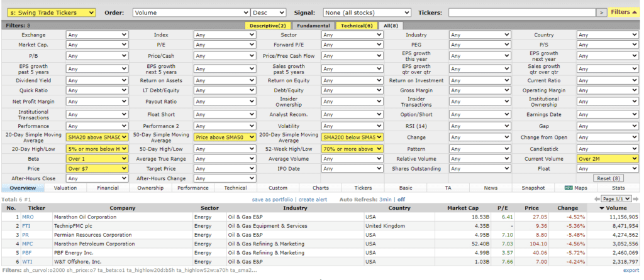The height and width of the screenshot is (280, 644).
Task: Open the Market Cap. filter dropdown
Action: click(x=97, y=45)
